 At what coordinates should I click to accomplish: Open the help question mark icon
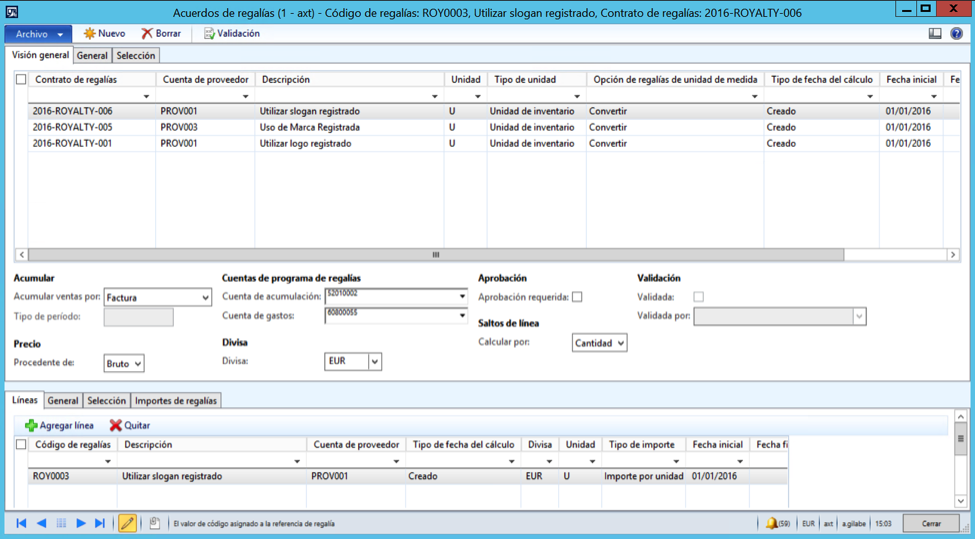tap(956, 34)
